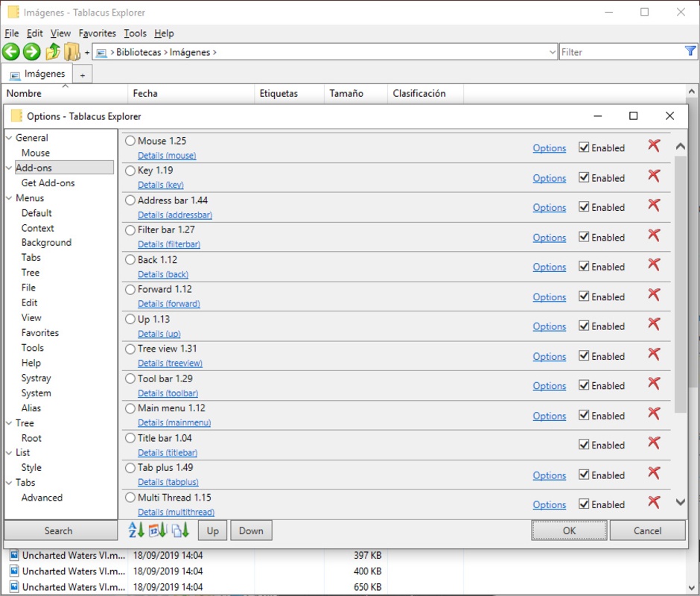This screenshot has height=596, width=700.
Task: Open the folder tree icon in toolbar
Action: [x=72, y=52]
